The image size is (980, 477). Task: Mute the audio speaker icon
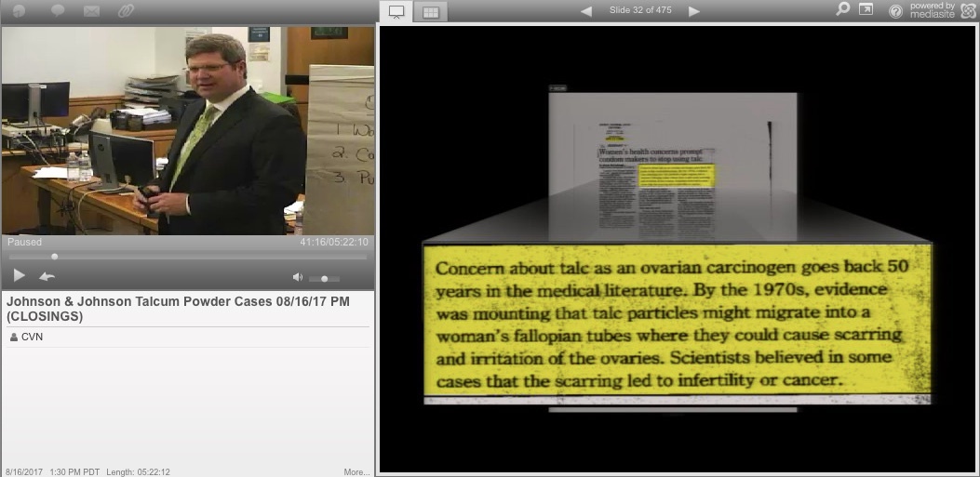click(x=298, y=278)
